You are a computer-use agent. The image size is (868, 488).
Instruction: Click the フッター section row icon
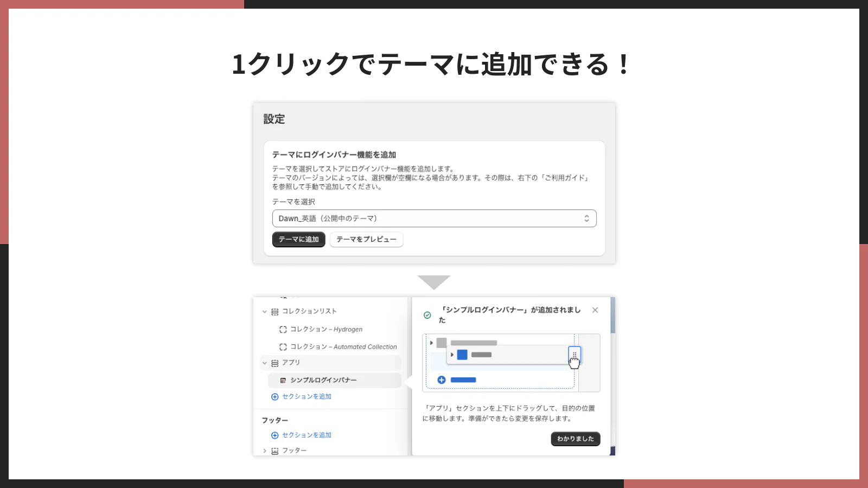[x=275, y=451]
